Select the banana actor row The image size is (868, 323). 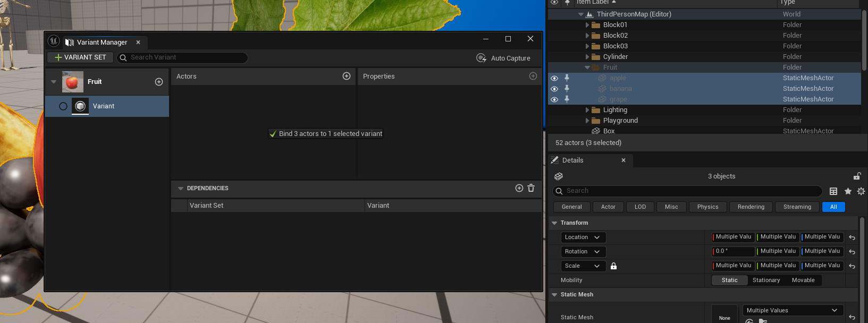pyautogui.click(x=704, y=89)
